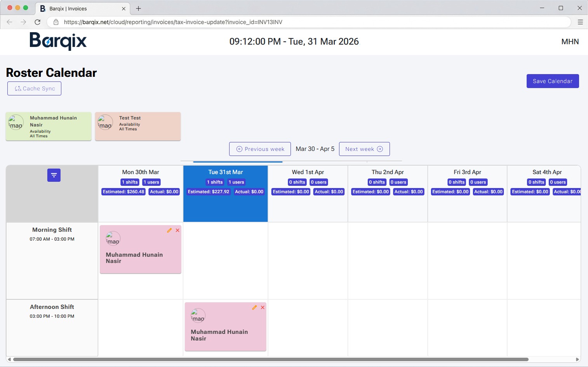Screen dimensions: 588x367
Task: Click the purple filter icon button
Action: click(x=54, y=175)
